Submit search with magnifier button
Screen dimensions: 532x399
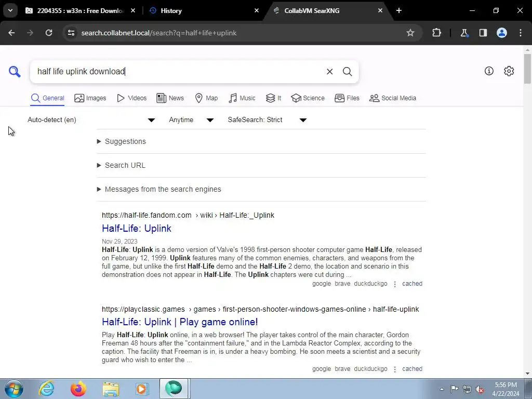pyautogui.click(x=347, y=72)
